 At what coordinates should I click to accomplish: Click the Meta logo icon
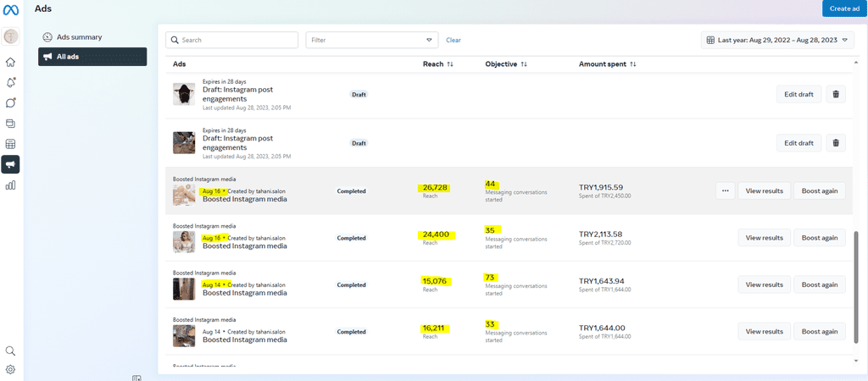click(11, 10)
